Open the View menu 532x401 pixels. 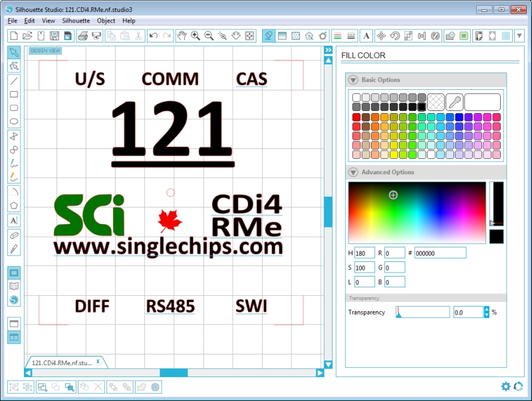click(x=48, y=21)
